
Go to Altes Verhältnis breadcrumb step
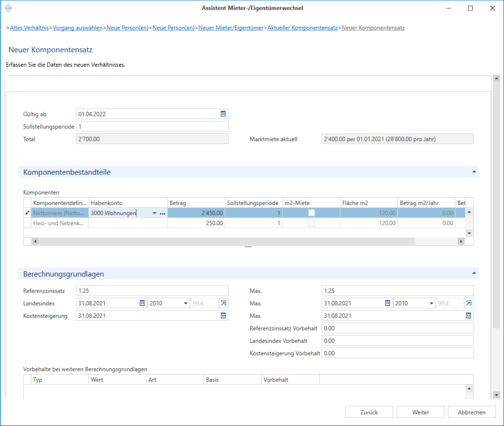pyautogui.click(x=29, y=28)
